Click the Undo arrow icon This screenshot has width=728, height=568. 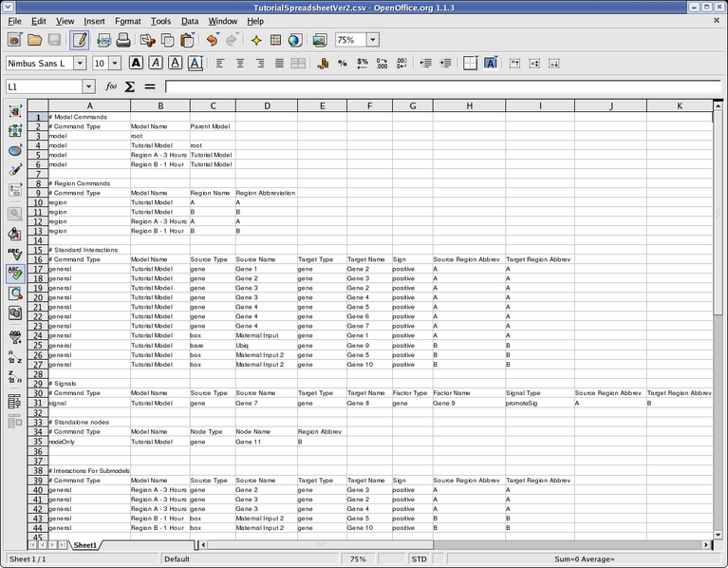[212, 40]
